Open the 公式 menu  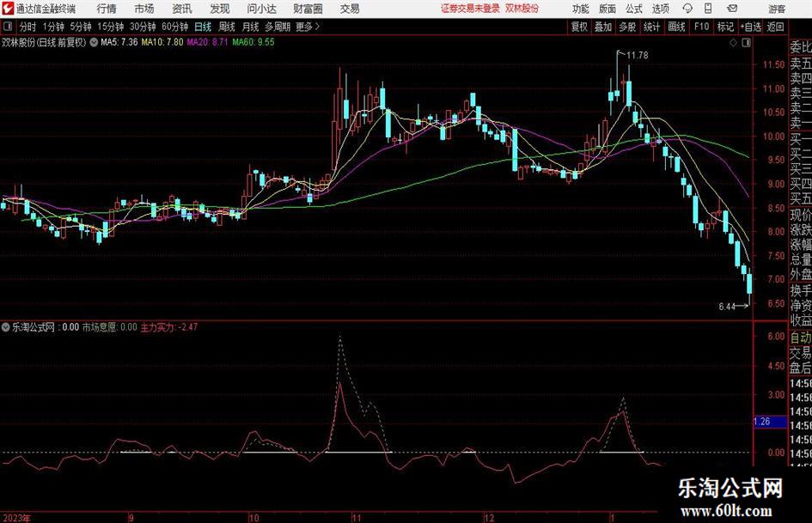634,9
